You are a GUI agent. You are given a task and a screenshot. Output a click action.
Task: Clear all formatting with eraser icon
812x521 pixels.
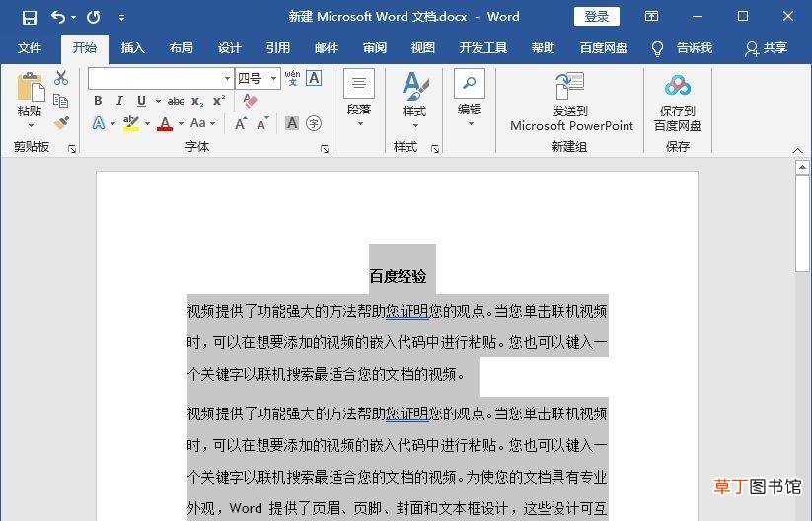click(251, 101)
